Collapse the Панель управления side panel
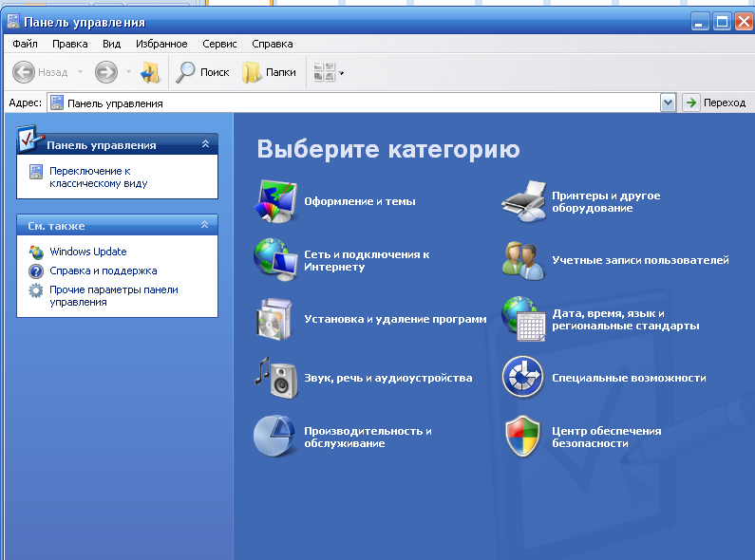The image size is (755, 560). point(205,144)
